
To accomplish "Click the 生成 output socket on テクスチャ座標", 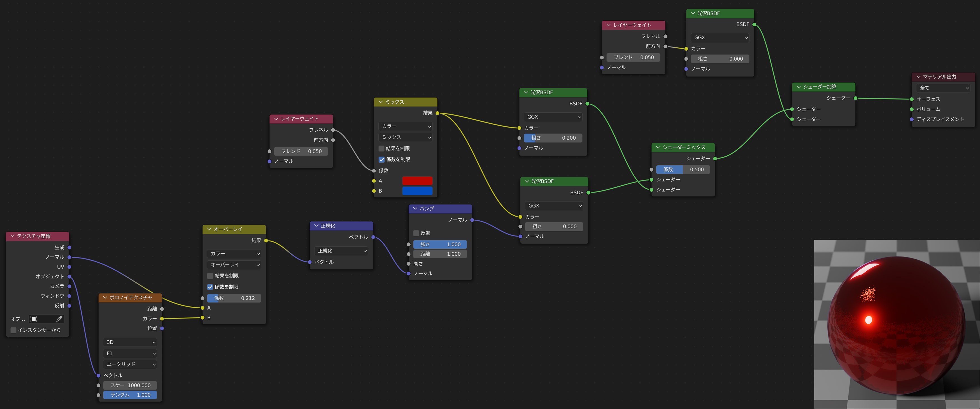I will click(x=69, y=248).
